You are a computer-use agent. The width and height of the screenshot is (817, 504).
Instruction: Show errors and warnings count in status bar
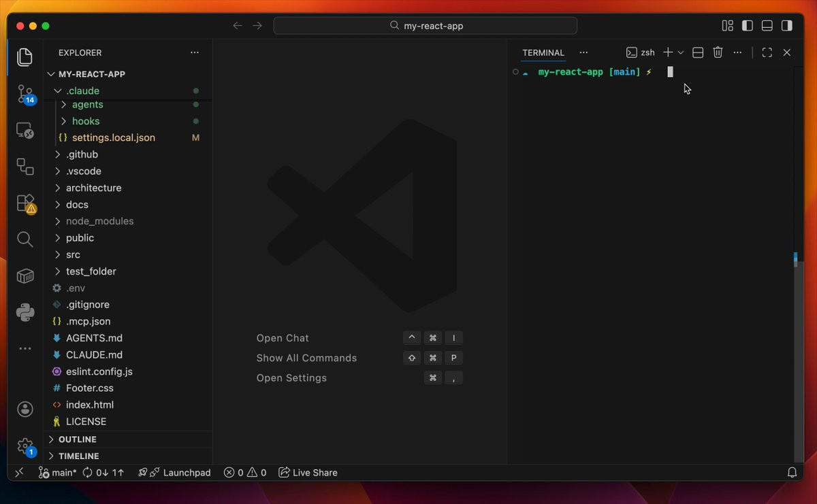click(x=245, y=472)
